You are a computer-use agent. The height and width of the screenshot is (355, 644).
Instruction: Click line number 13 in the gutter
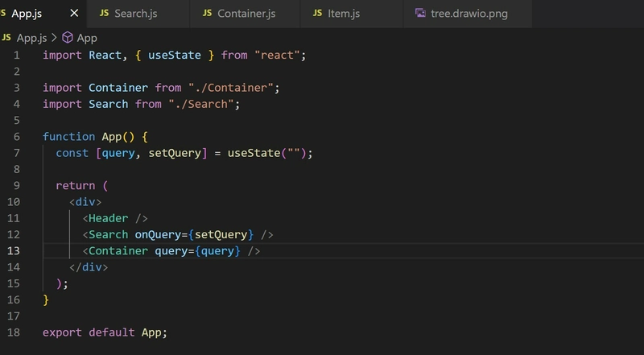click(x=13, y=250)
